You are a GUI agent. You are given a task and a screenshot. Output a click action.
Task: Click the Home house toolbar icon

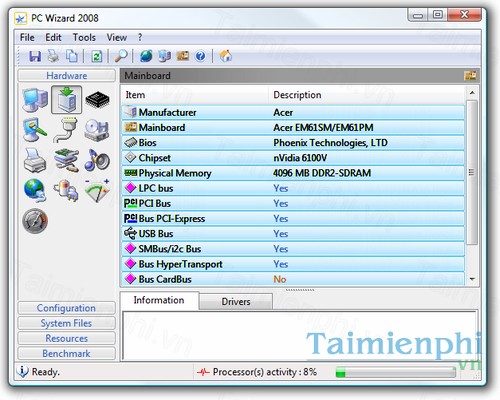pyautogui.click(x=226, y=56)
